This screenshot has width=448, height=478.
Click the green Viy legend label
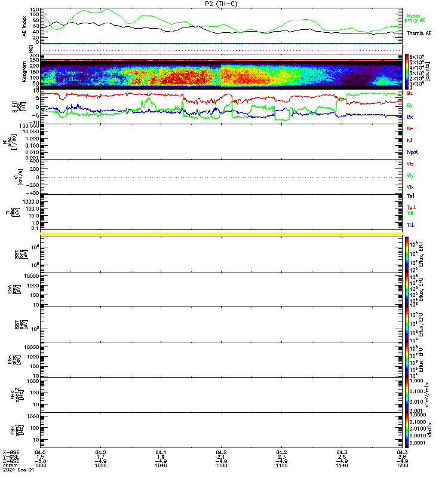click(410, 176)
